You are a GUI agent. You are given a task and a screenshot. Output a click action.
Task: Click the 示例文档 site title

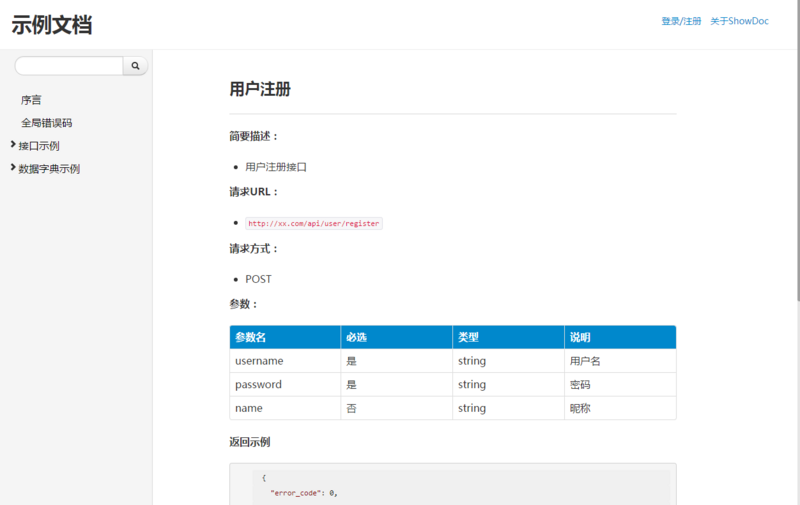(52, 25)
